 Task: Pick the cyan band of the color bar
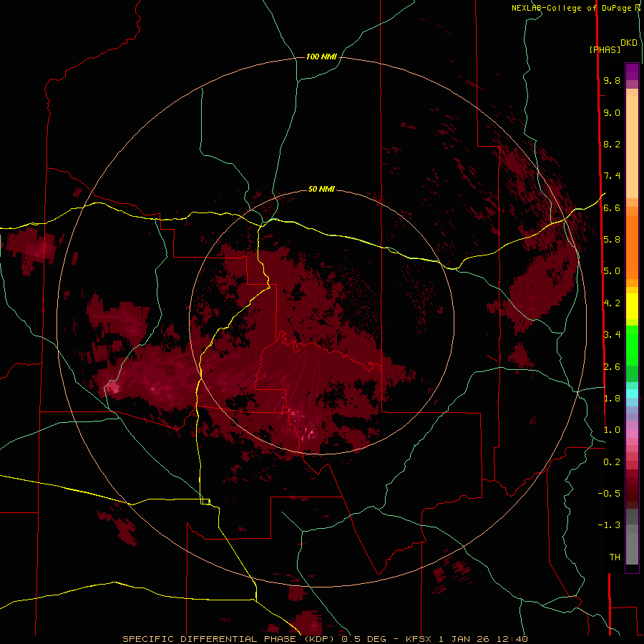pyautogui.click(x=632, y=393)
